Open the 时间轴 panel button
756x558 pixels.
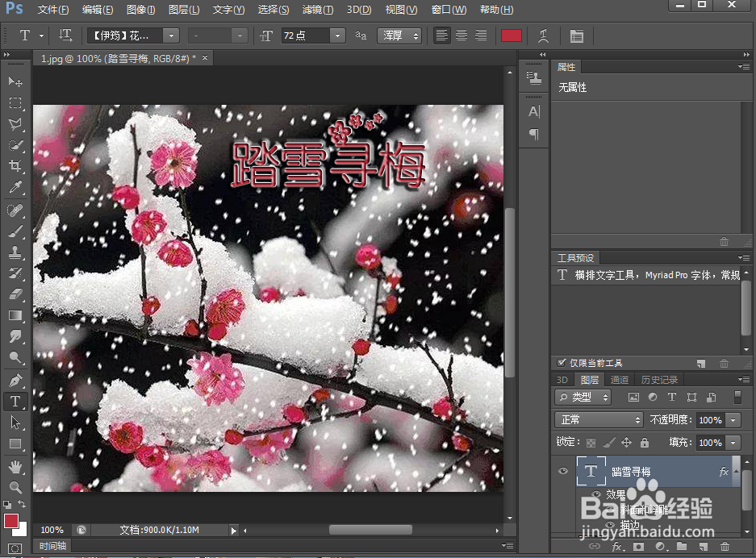point(52,546)
